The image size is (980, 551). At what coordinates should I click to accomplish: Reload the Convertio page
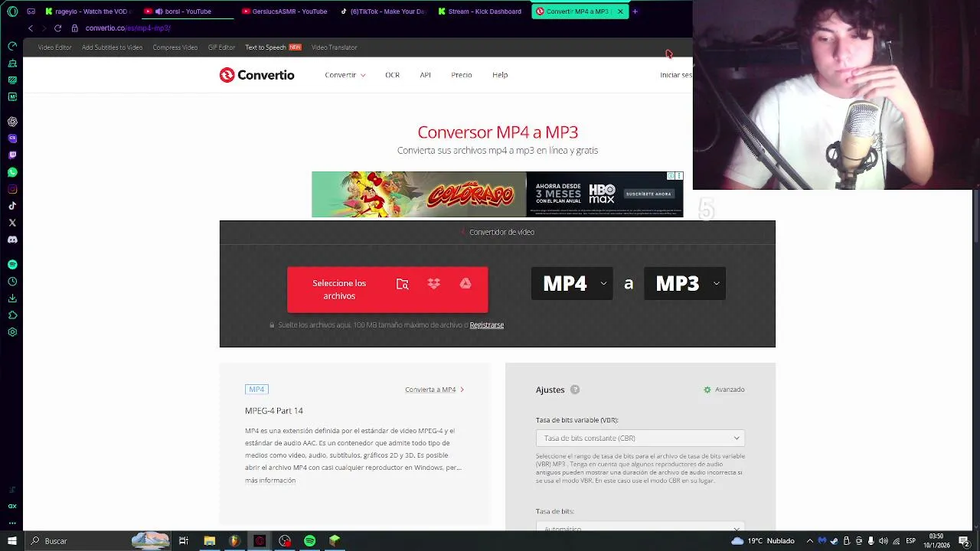57,28
